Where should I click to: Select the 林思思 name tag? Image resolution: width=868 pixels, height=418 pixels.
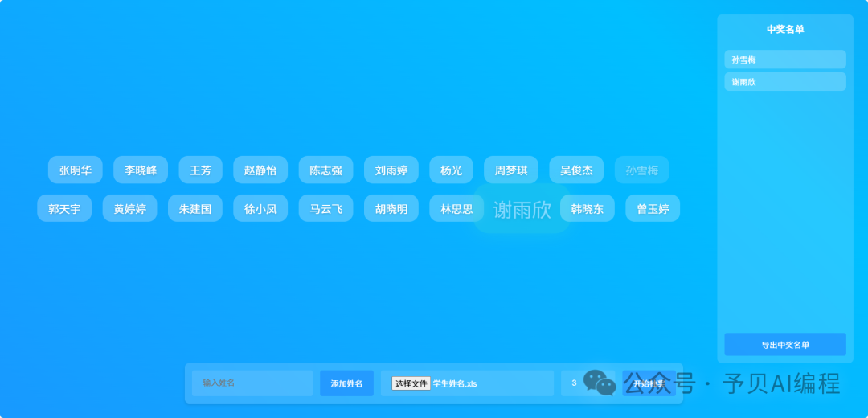click(x=457, y=209)
